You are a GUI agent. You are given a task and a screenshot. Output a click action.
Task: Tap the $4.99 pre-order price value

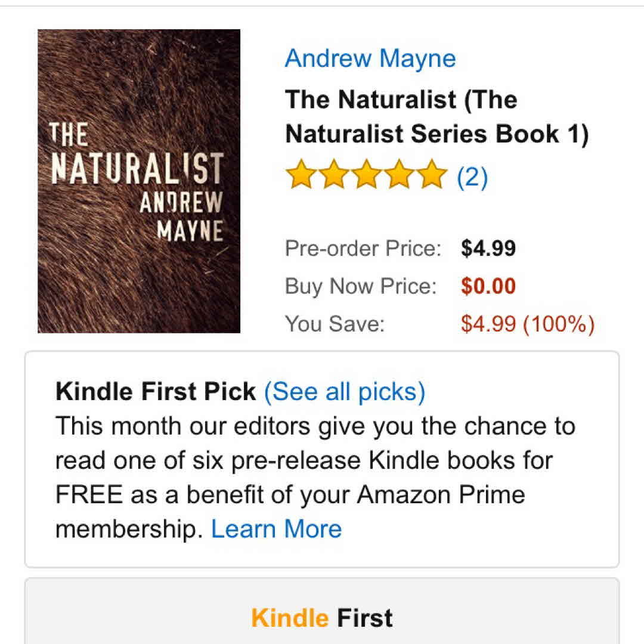click(x=488, y=248)
